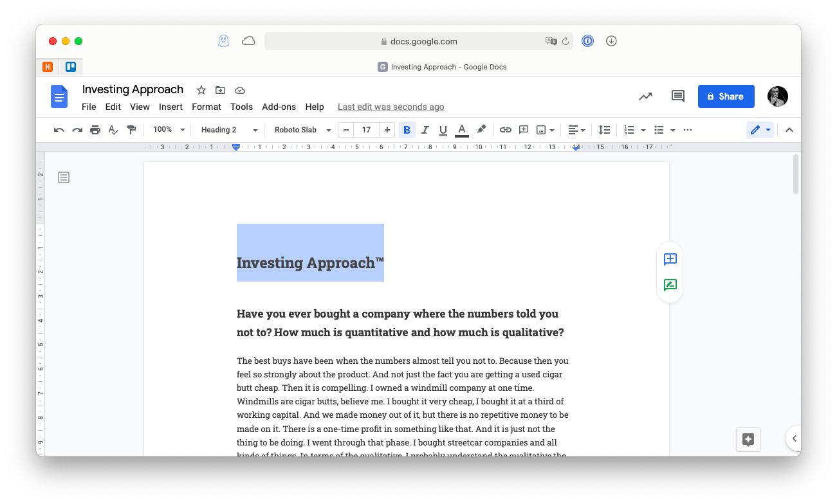This screenshot has height=504, width=837.
Task: Open the Heading 2 style dropdown
Action: click(228, 129)
